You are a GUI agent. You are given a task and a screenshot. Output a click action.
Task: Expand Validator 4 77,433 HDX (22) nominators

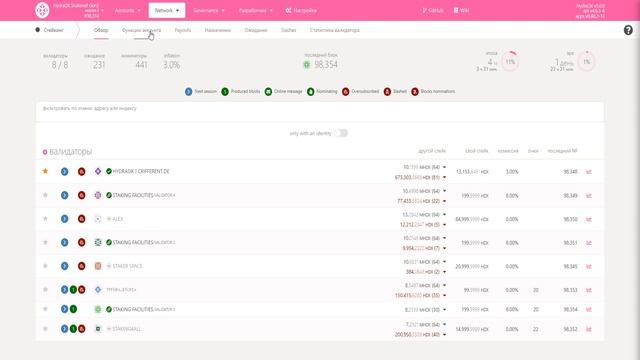tap(444, 201)
